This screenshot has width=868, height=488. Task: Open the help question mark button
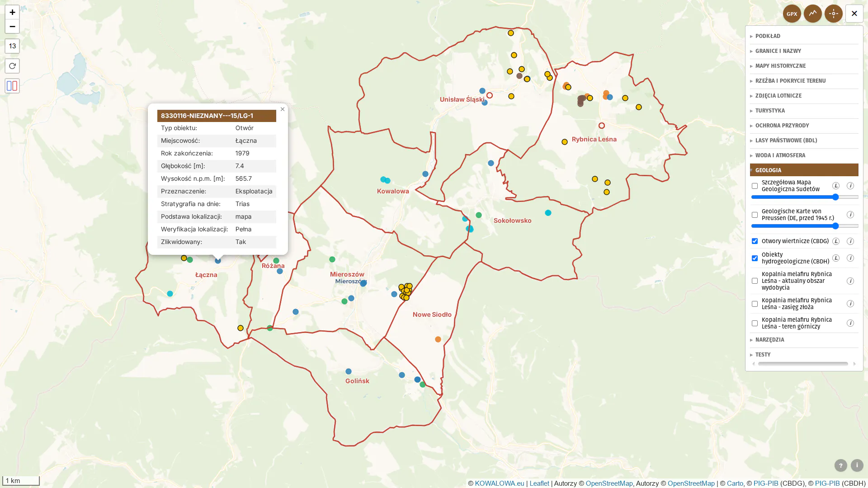pos(840,465)
